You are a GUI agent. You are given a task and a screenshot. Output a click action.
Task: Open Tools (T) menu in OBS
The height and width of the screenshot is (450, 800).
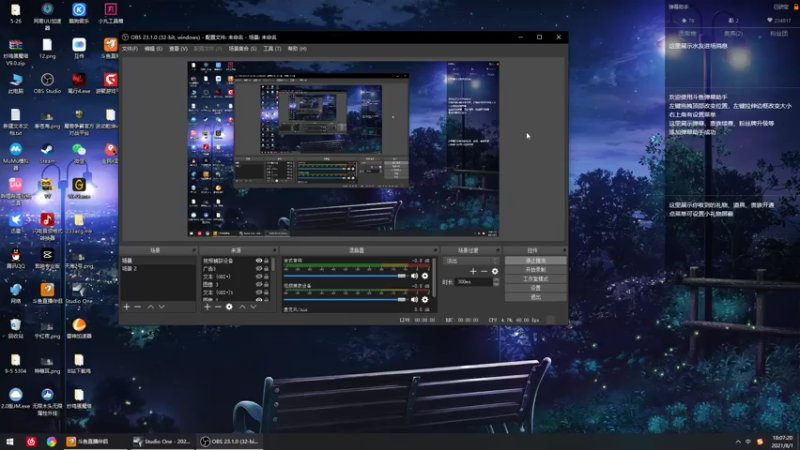pos(272,48)
